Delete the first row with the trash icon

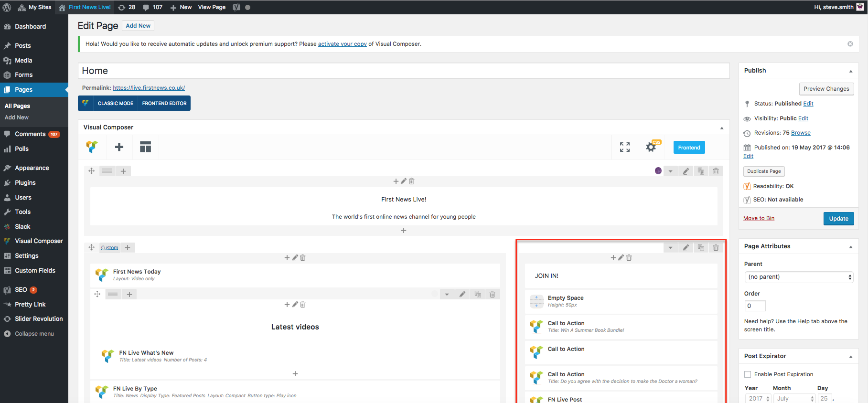716,171
